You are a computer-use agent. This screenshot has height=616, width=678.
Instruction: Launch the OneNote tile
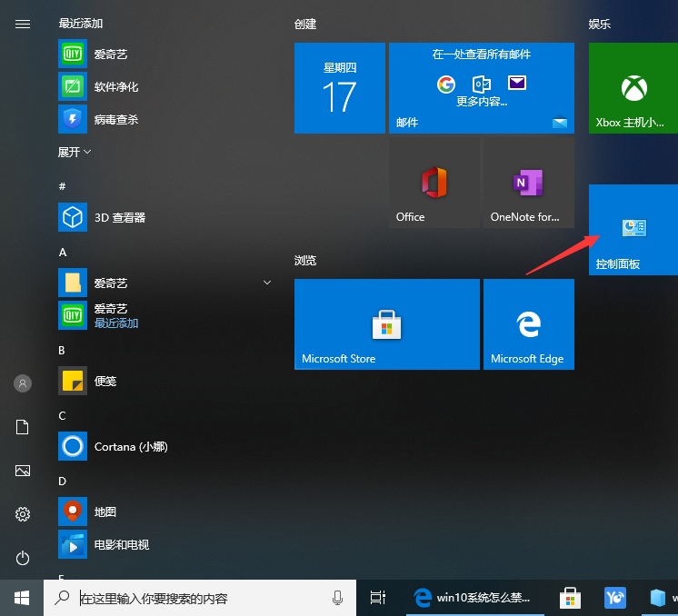point(528,184)
